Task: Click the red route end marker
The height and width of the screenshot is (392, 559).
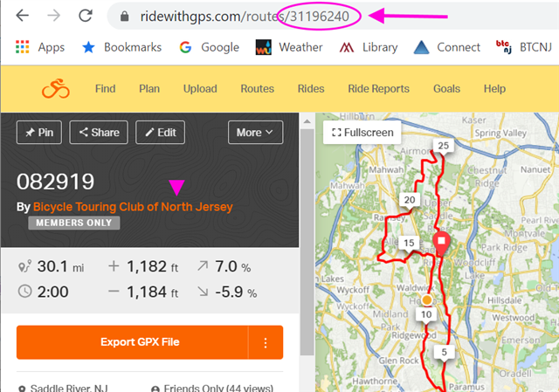Action: (441, 243)
